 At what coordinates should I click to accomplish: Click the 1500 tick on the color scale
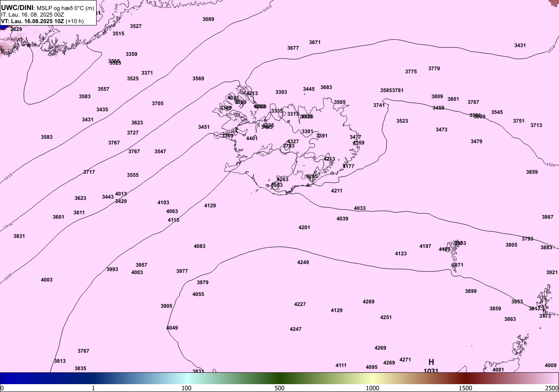click(x=466, y=388)
